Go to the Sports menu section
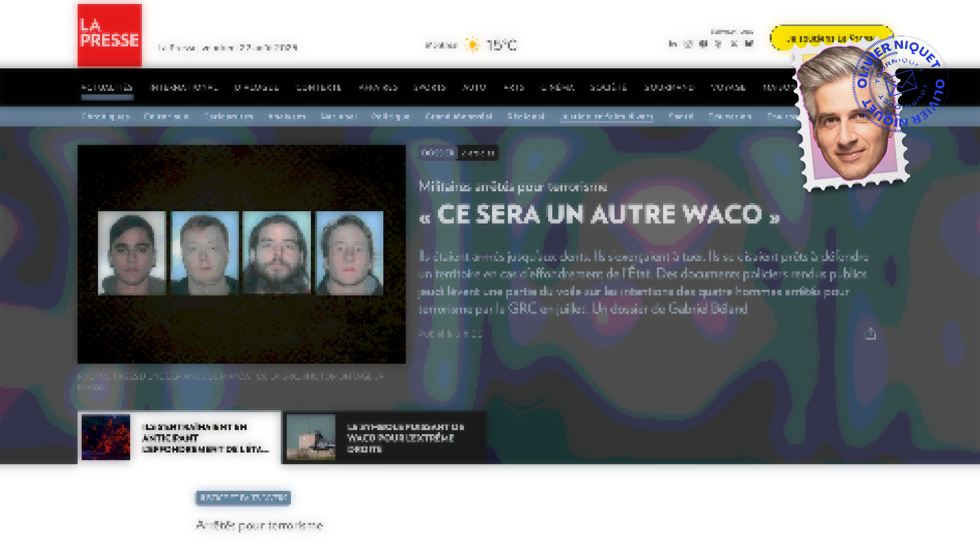Screen dimensions: 980x551 click(429, 87)
